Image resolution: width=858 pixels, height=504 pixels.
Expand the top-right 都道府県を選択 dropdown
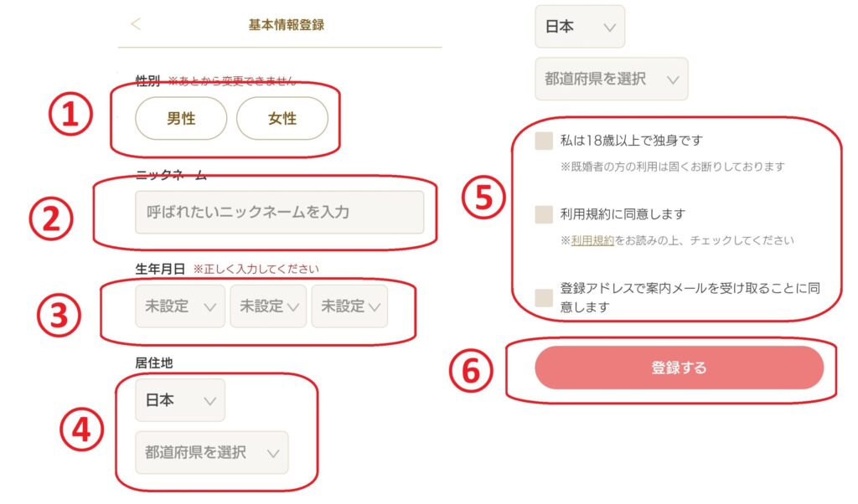[x=611, y=79]
